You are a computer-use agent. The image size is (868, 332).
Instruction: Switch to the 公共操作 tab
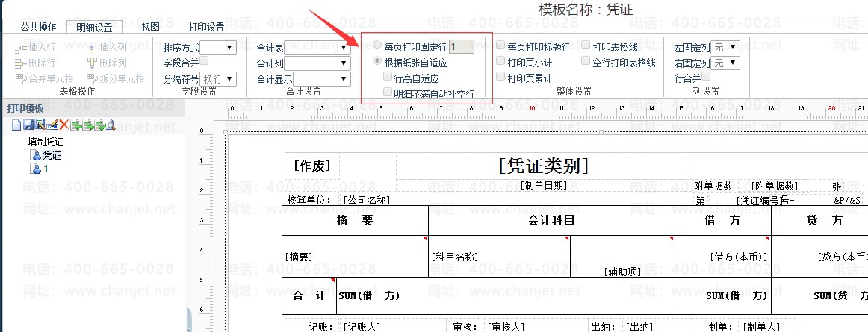tap(38, 27)
